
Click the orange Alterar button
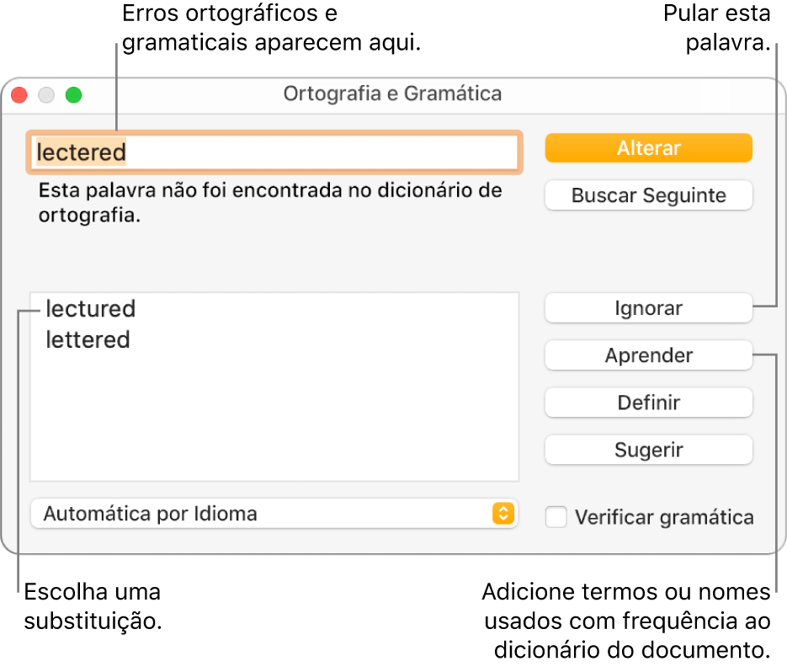[x=648, y=147]
